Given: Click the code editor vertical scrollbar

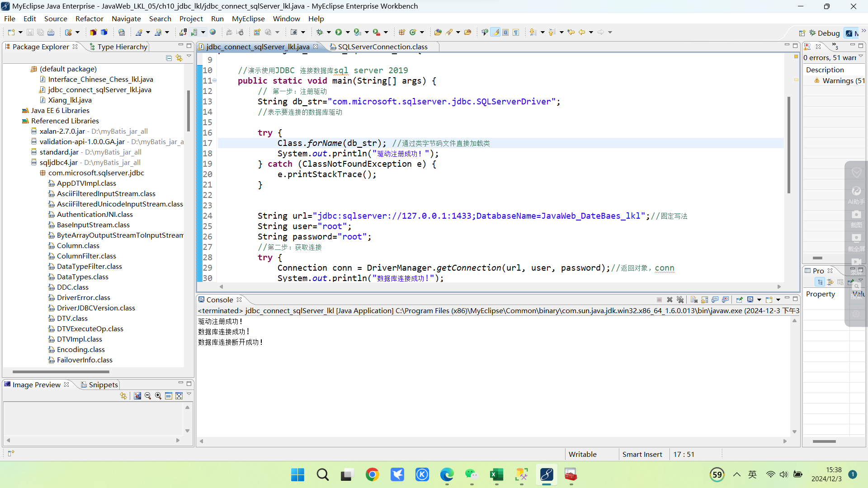Looking at the screenshot, I should point(789,145).
